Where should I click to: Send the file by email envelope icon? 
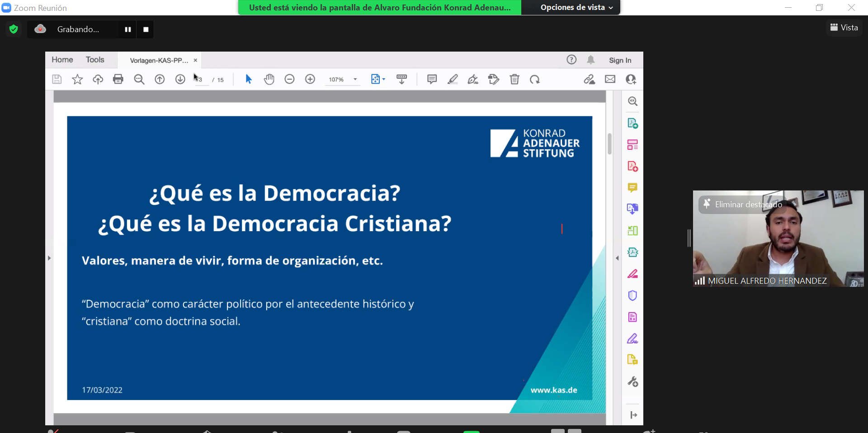[x=610, y=79]
